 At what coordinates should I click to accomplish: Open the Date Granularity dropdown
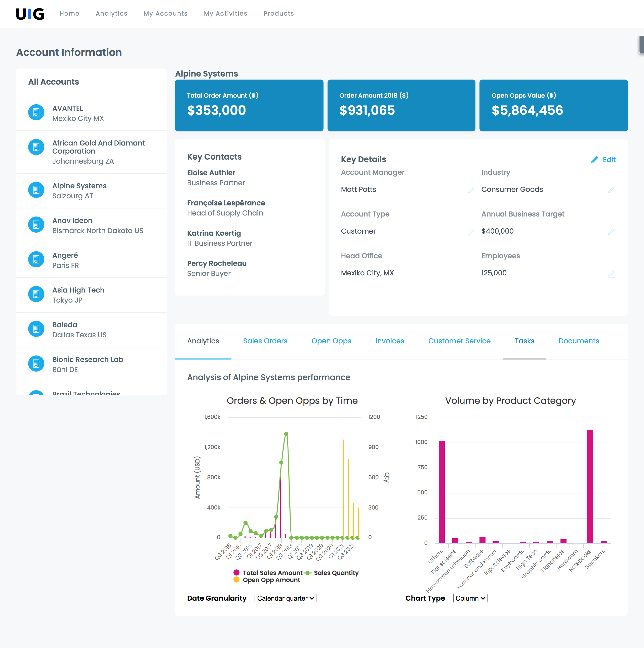click(285, 598)
